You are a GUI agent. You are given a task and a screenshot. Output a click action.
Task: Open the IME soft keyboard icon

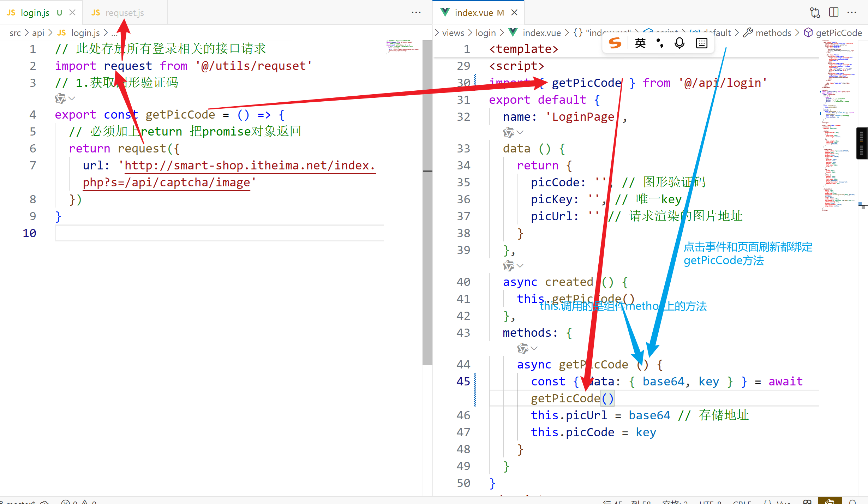[702, 43]
